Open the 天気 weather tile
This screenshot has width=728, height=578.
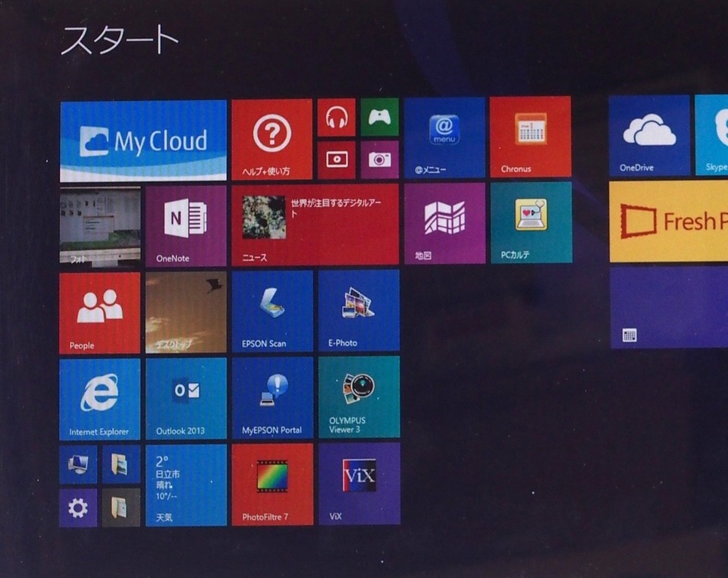pyautogui.click(x=187, y=485)
